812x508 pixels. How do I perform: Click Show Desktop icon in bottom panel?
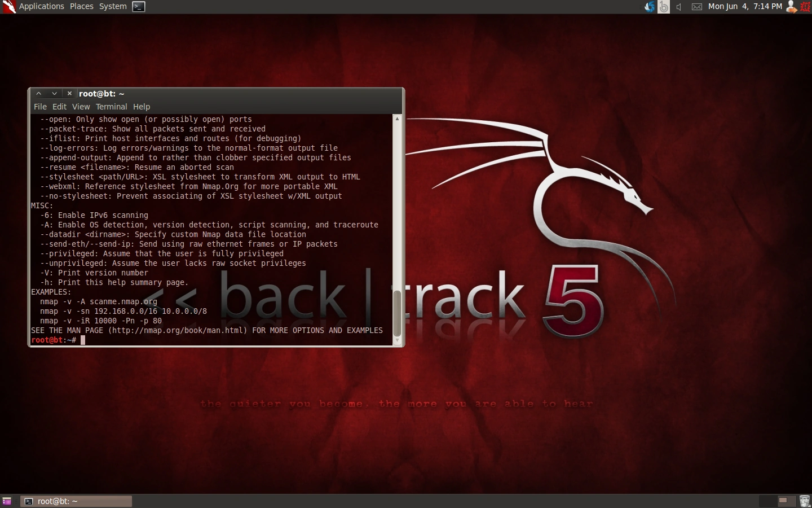[x=7, y=501]
